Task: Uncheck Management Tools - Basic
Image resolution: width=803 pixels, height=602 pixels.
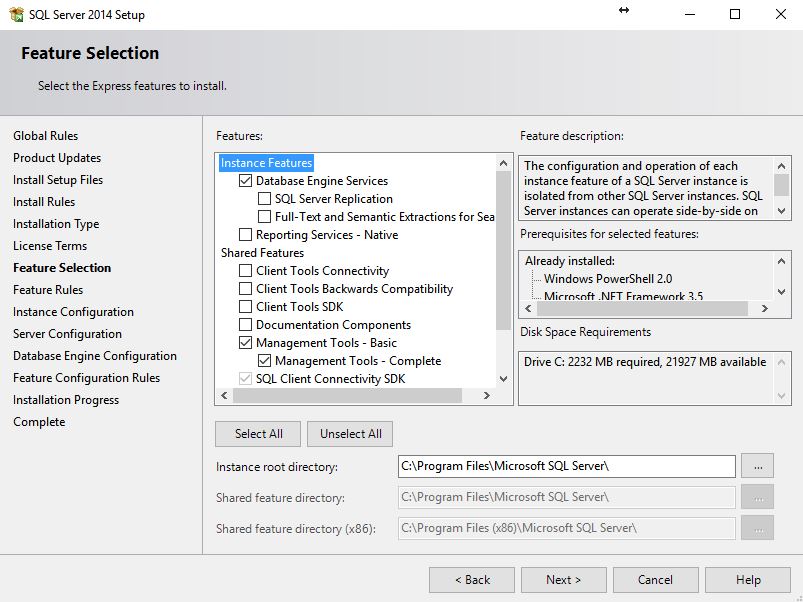Action: 245,342
